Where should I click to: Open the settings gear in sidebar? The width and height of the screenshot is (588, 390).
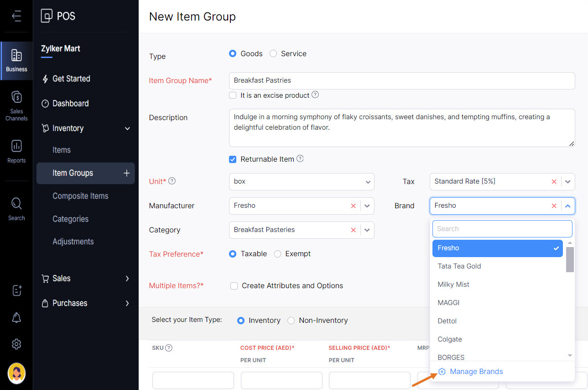(16, 344)
